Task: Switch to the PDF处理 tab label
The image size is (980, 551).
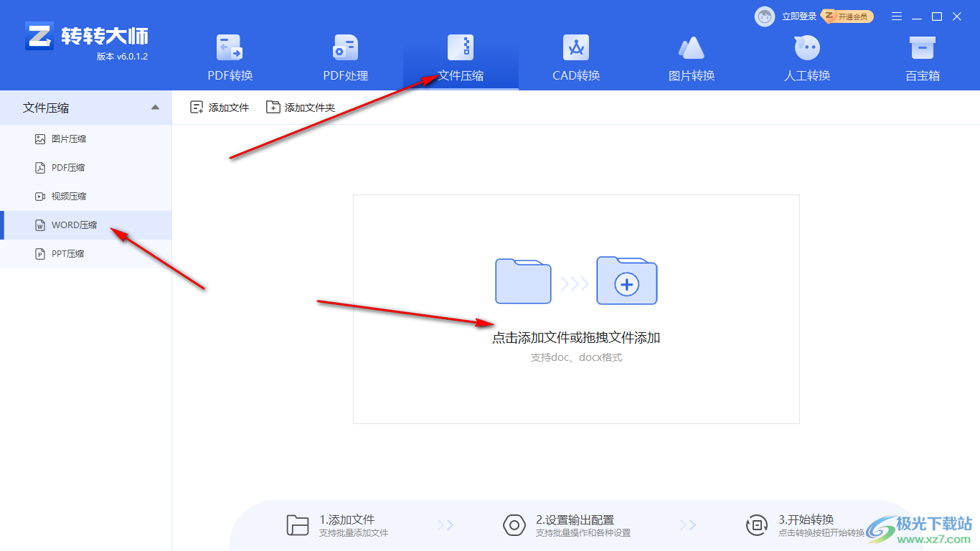Action: point(346,75)
